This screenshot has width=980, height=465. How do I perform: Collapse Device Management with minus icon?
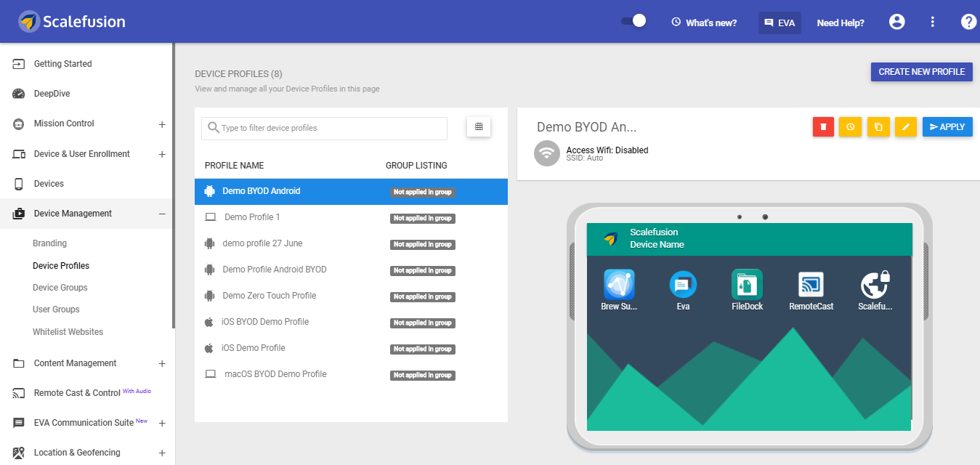coord(162,214)
